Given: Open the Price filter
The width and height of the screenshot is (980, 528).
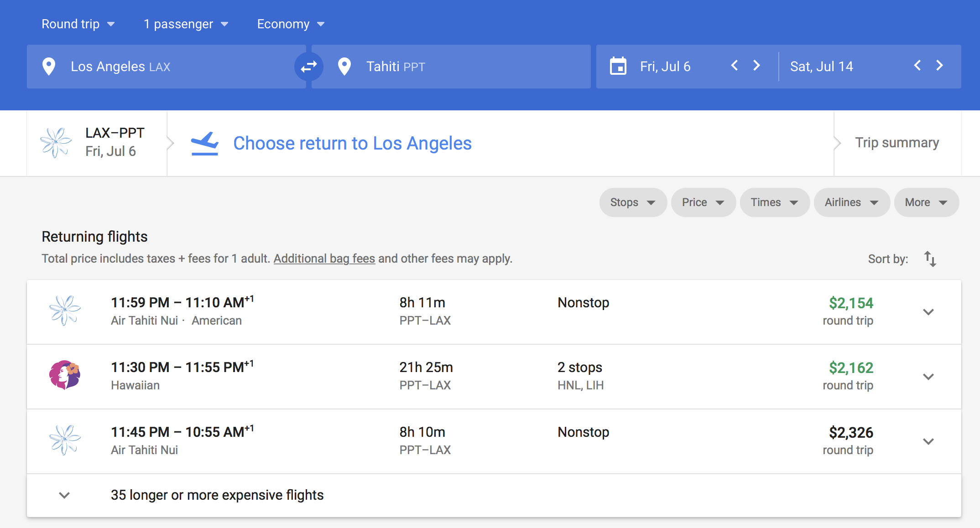Looking at the screenshot, I should click(x=703, y=202).
